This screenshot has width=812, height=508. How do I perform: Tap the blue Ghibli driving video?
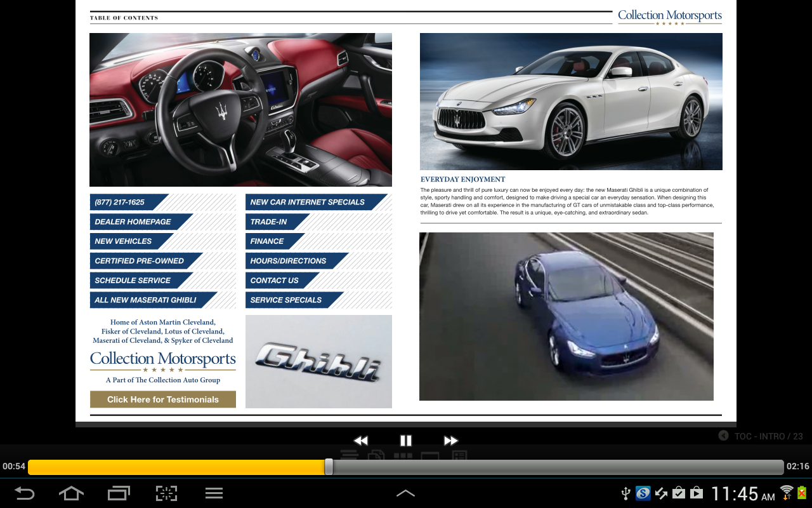tap(566, 316)
